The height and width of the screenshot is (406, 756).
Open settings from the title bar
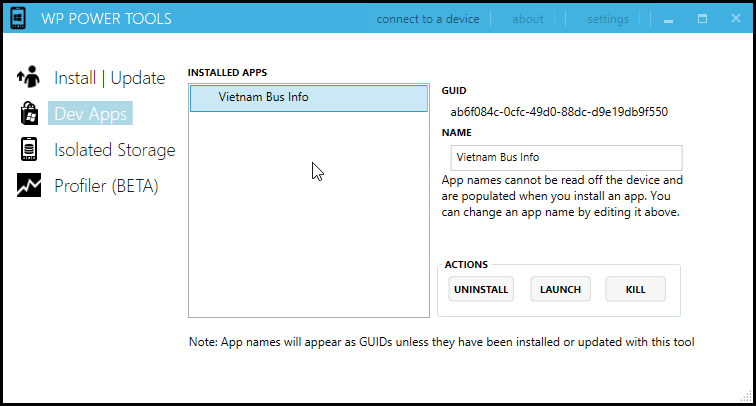tap(608, 19)
